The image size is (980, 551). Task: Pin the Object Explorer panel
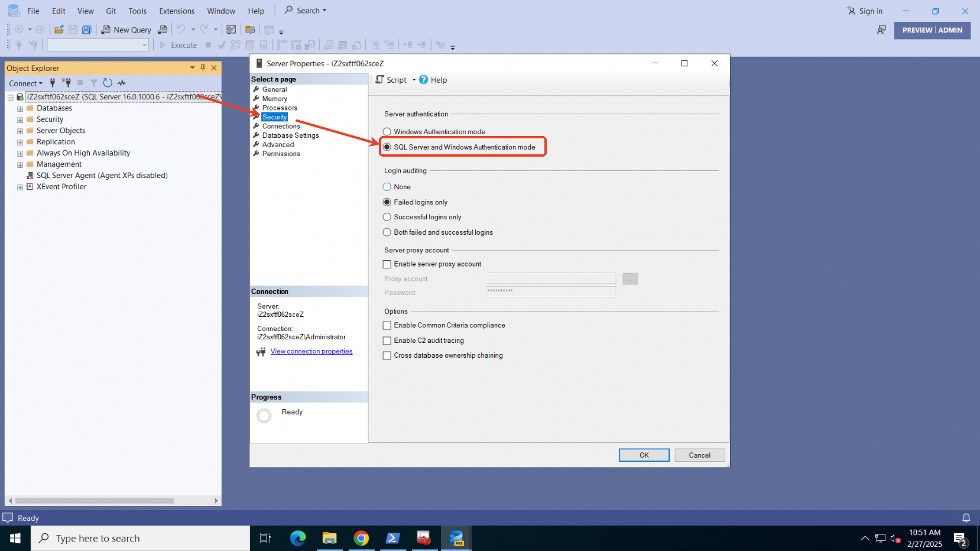[203, 68]
